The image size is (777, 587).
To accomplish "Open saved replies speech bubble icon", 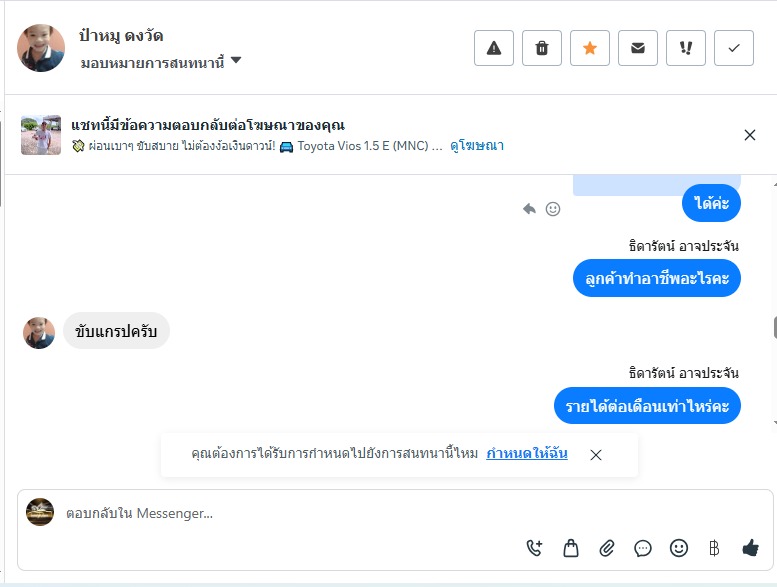I will (x=643, y=548).
